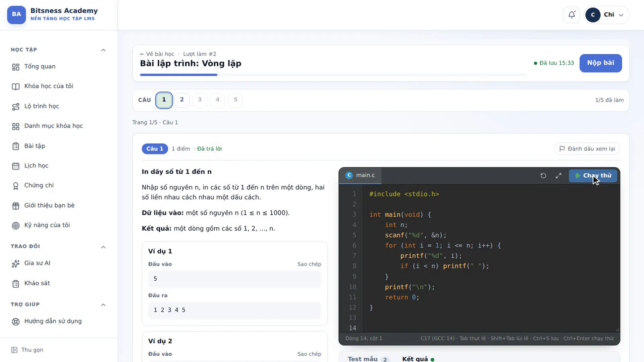644x362 pixels.
Task: Select the main.c file tab
Action: tap(360, 175)
